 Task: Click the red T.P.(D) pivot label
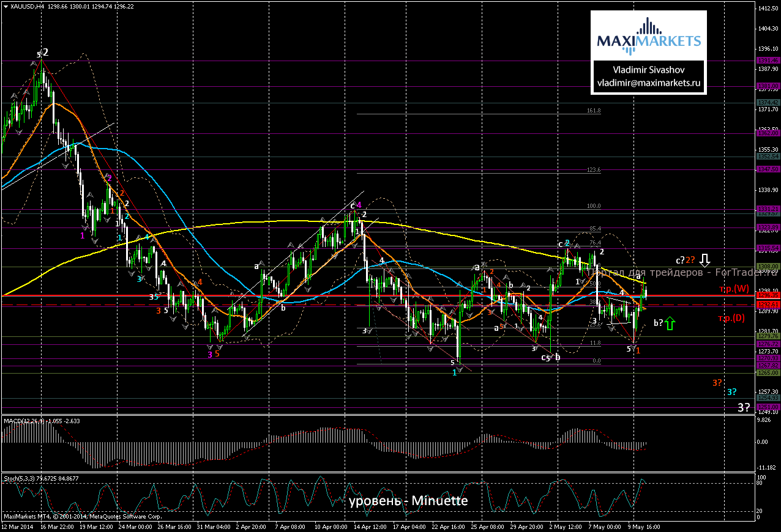732,319
